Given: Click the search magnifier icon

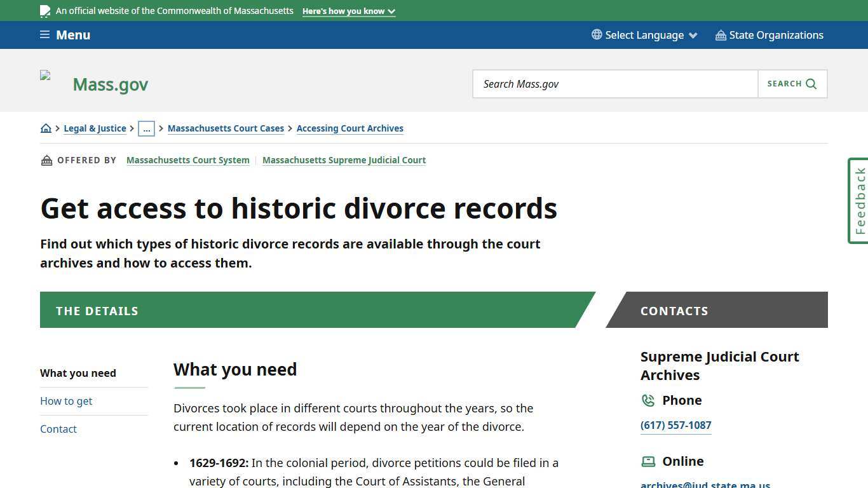Looking at the screenshot, I should coord(811,83).
